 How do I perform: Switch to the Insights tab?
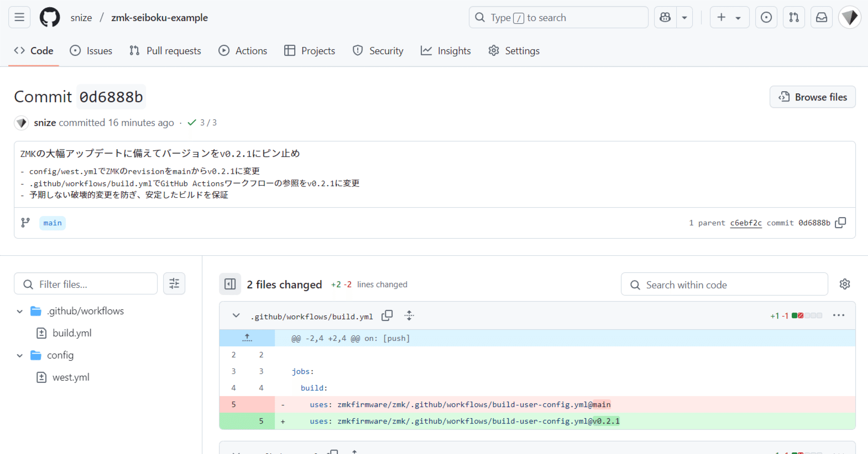click(446, 51)
